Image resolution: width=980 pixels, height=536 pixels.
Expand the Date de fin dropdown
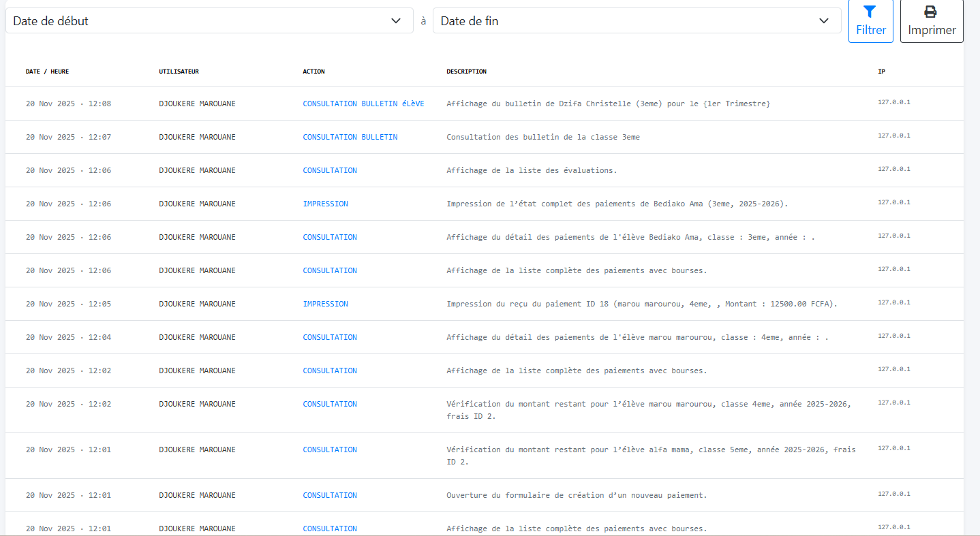tap(636, 20)
